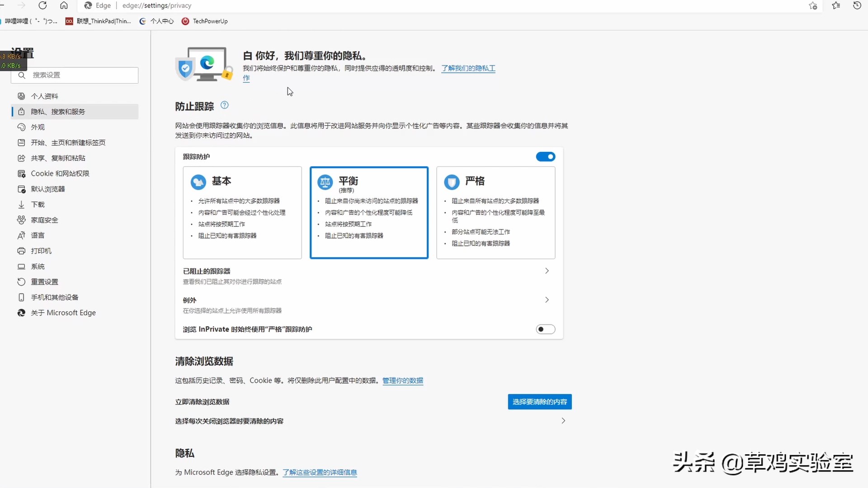Open the 联想_ThinkPad bookmark

99,21
